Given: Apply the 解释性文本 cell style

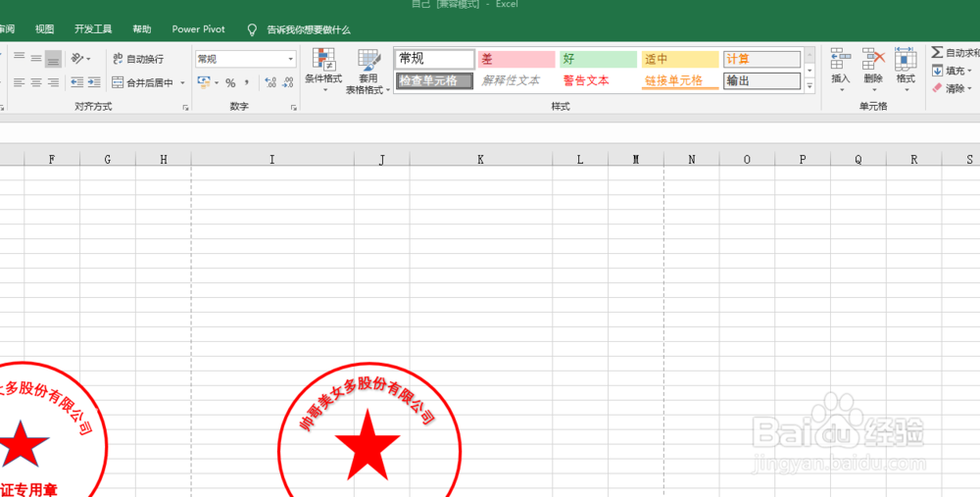Looking at the screenshot, I should (x=516, y=80).
